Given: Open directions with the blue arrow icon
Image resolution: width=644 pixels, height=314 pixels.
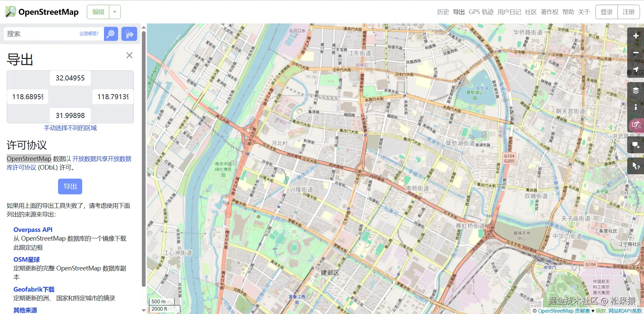Looking at the screenshot, I should click(129, 34).
